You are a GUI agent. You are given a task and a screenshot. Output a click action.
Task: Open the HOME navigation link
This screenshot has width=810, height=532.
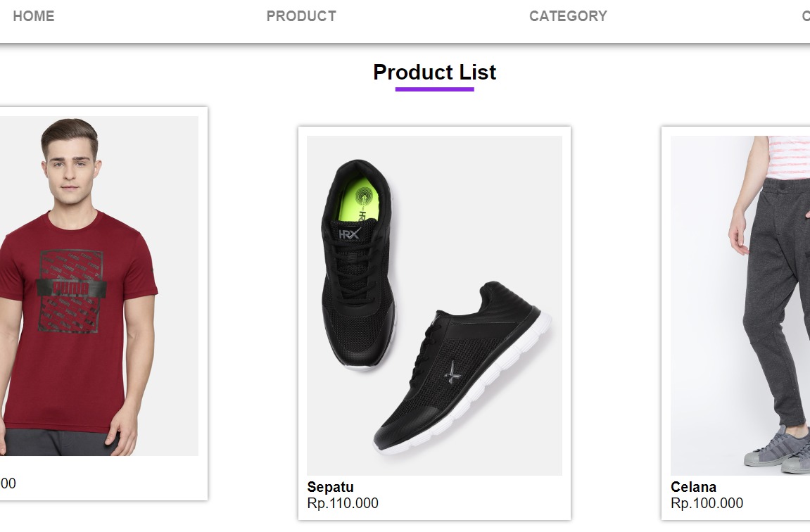coord(33,16)
